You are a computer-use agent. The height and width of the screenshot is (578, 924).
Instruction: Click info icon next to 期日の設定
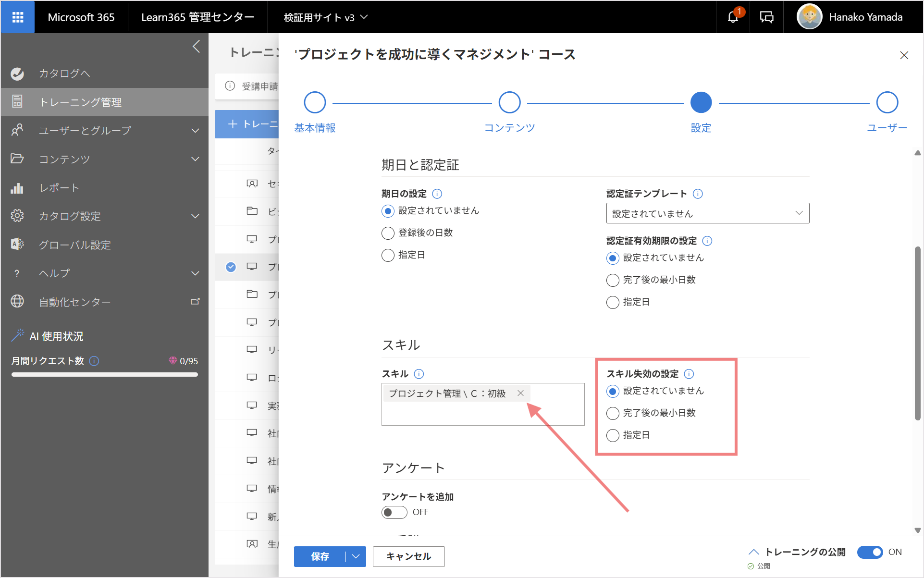pos(437,194)
